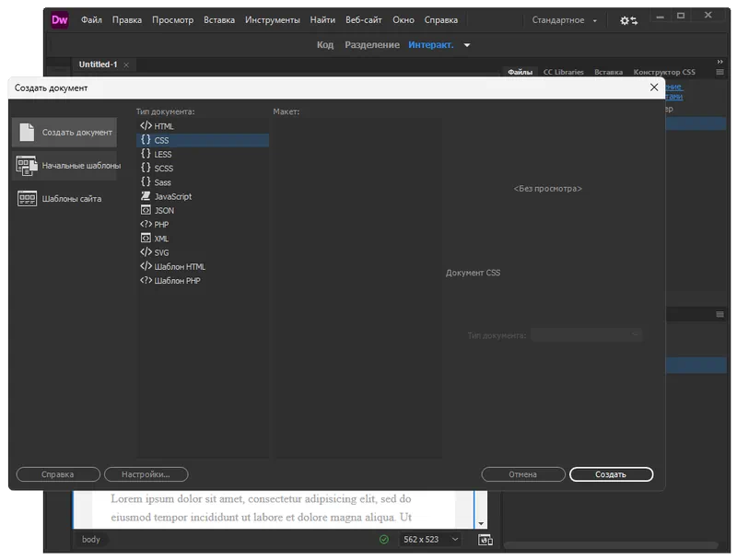Screen dimensions: 737x560
Task: Select the XML document type
Action: [x=203, y=239]
